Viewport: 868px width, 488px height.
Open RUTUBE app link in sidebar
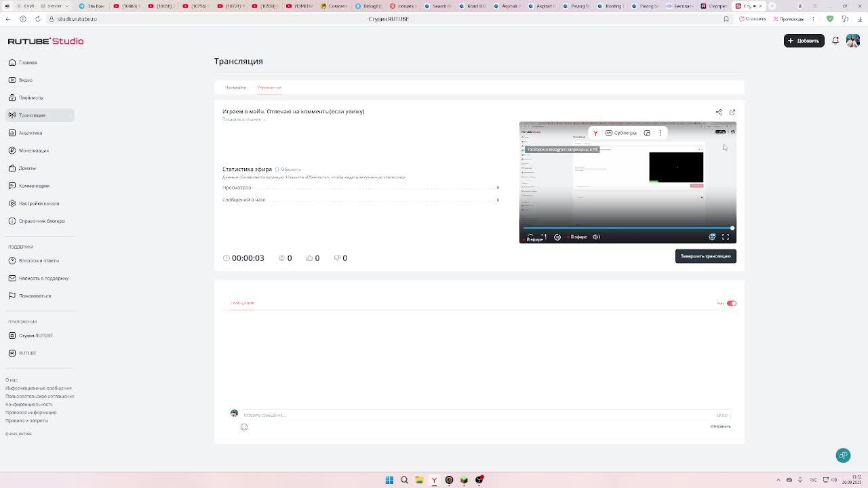click(39, 353)
